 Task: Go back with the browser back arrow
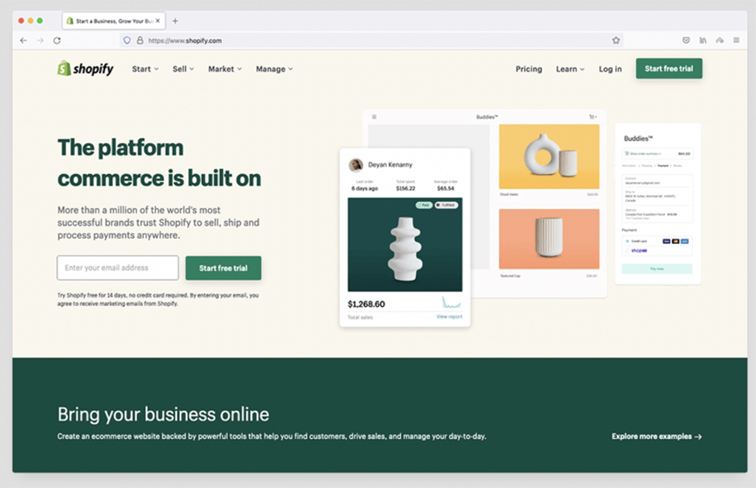(23, 41)
